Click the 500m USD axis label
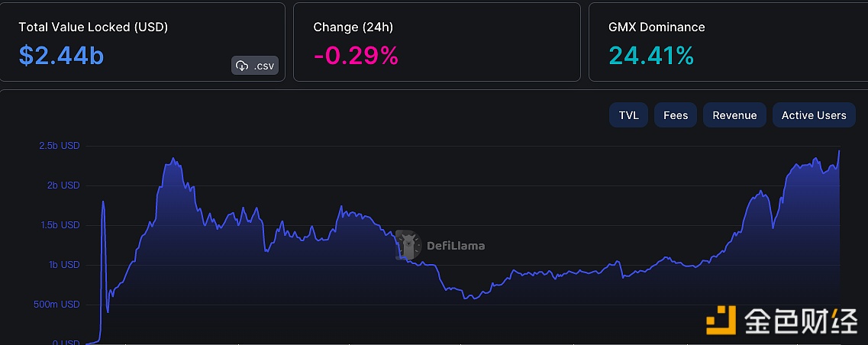The image size is (868, 345). point(58,305)
